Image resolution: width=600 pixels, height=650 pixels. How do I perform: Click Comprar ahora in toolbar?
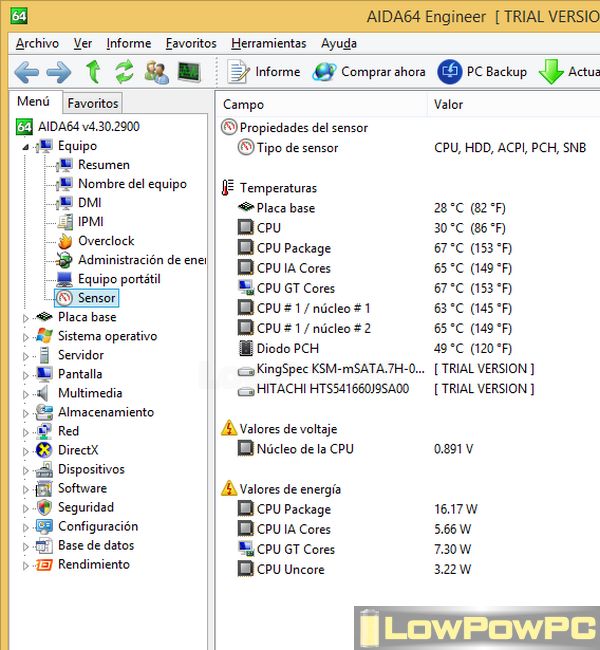369,72
